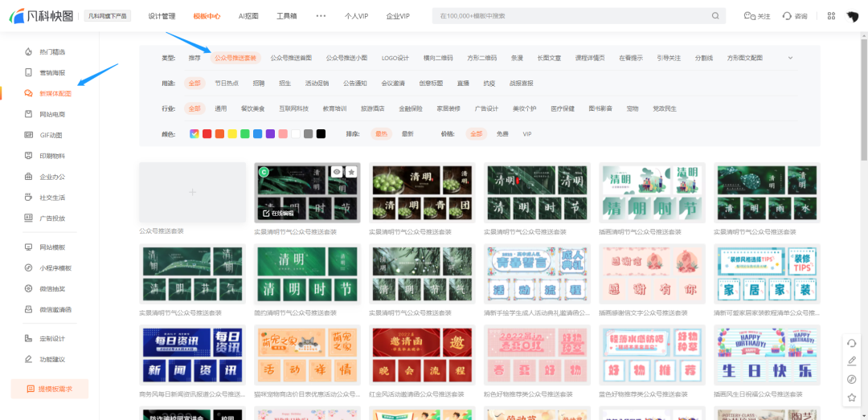The height and width of the screenshot is (420, 868).
Task: Filter industry by 餐饮美食
Action: pos(252,108)
